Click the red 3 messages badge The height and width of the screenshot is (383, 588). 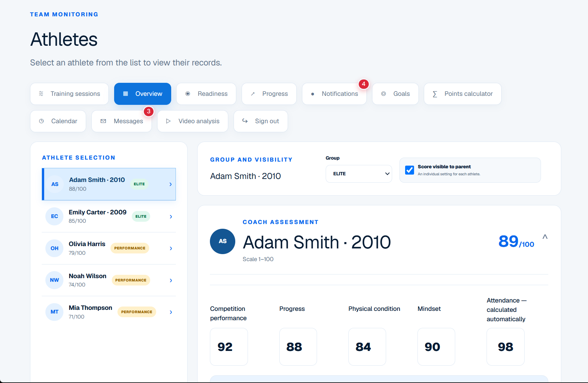(x=149, y=111)
